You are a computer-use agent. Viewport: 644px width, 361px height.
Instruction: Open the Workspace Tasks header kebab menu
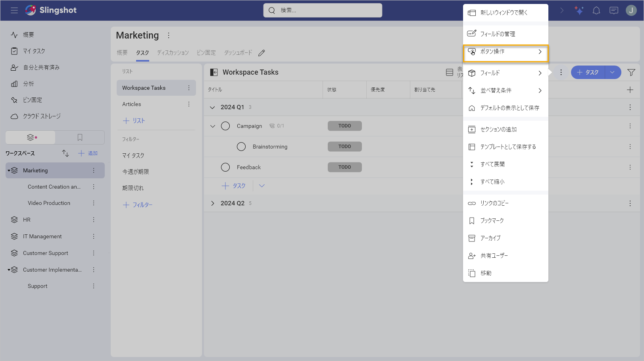[561, 72]
